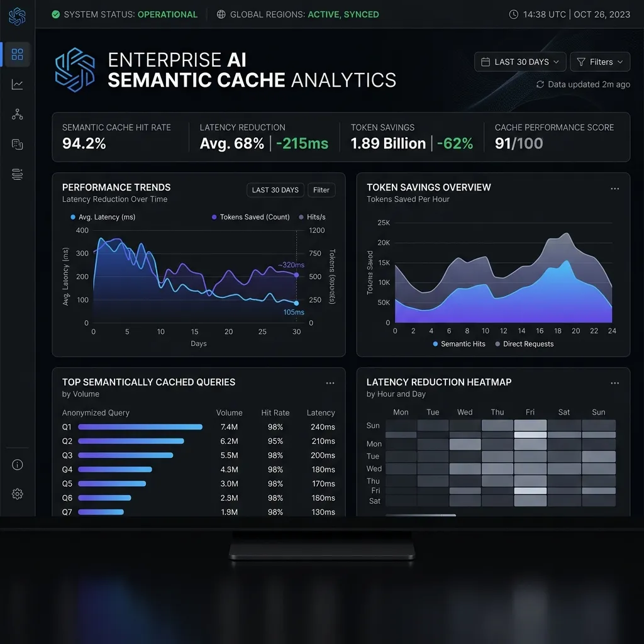Click the global regions globe icon
This screenshot has width=644, height=644.
221,14
